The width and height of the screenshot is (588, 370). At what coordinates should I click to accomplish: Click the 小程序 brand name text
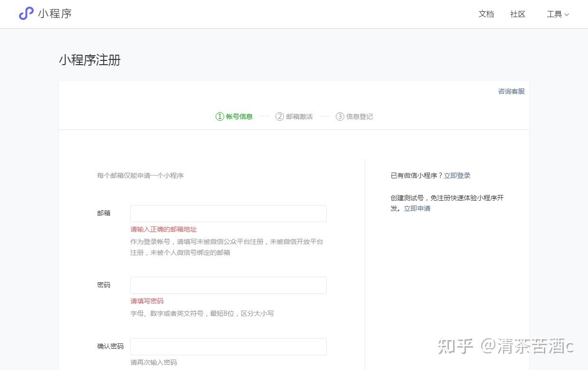tap(55, 14)
